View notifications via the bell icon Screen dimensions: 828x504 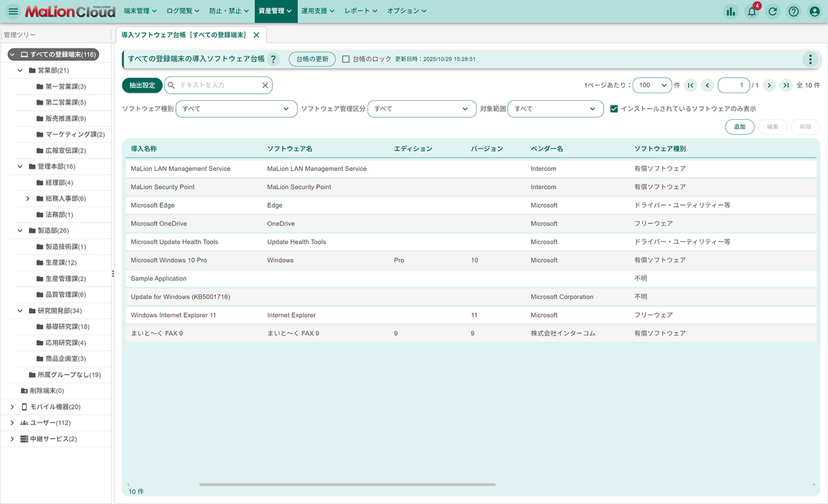pos(752,12)
